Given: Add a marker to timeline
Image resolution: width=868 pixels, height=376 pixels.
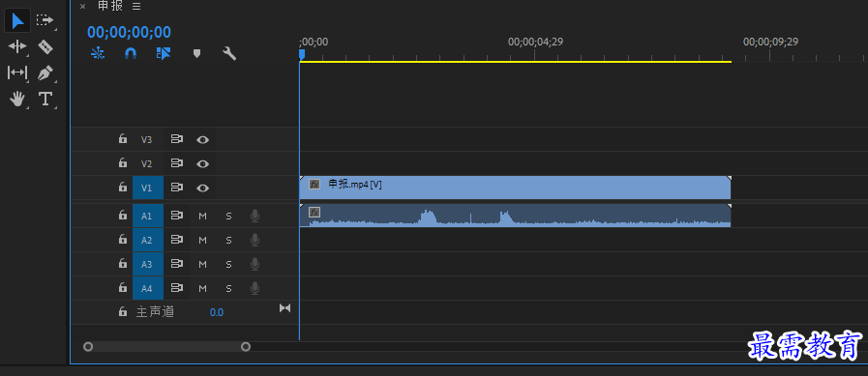Looking at the screenshot, I should point(196,53).
